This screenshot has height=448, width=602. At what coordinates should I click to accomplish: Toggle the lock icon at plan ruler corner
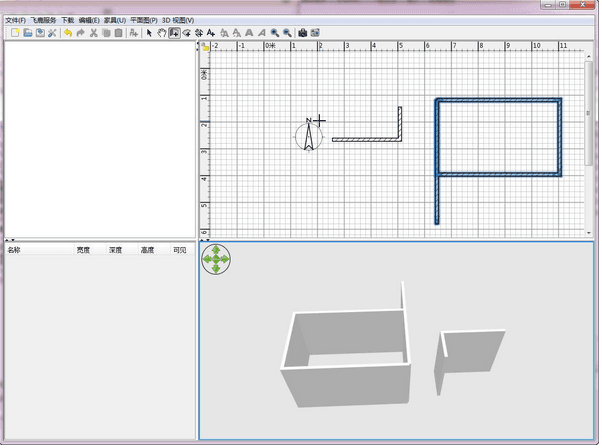(x=205, y=47)
